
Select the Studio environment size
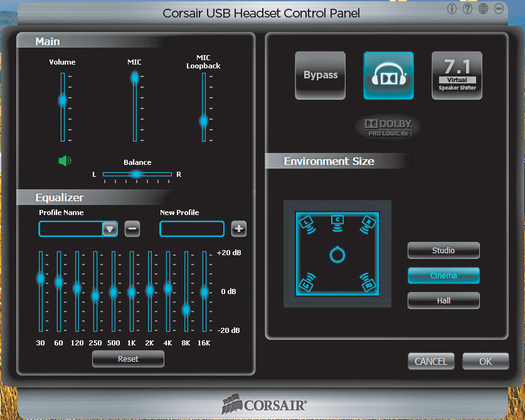pos(443,251)
